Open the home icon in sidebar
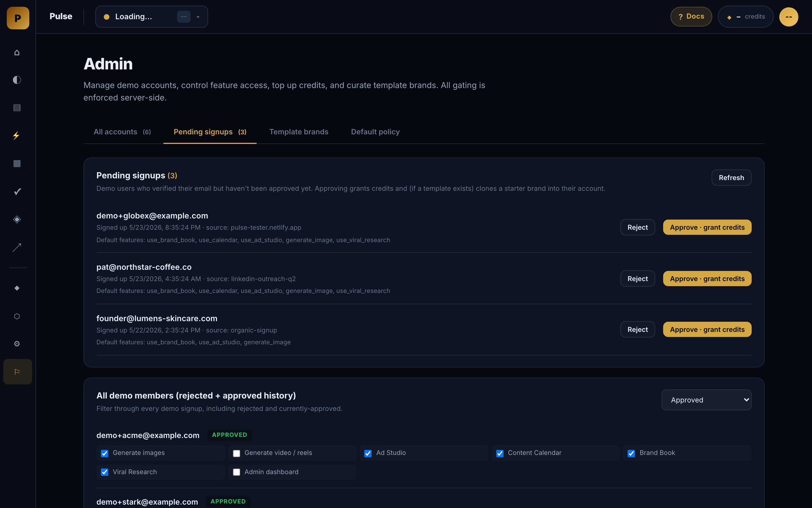 point(17,52)
